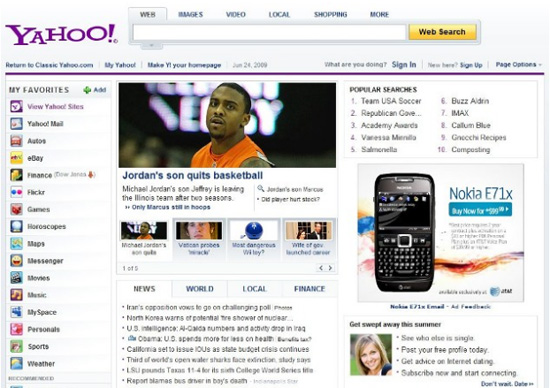
Task: Open Return to Classic Yahoo.com link
Action: pos(49,65)
